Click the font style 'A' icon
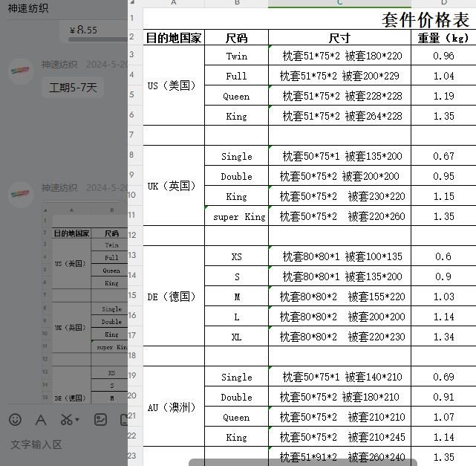This screenshot has width=476, height=466. [41, 419]
